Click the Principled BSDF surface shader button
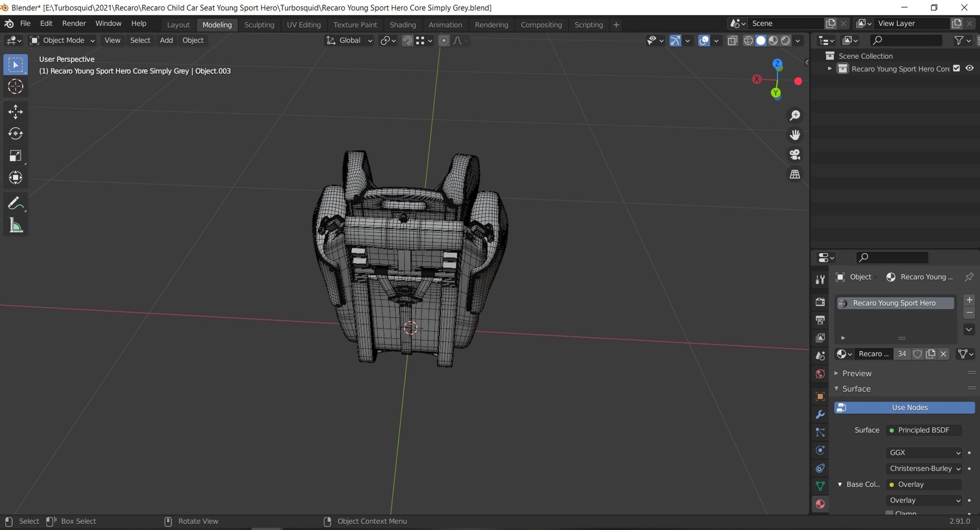Viewport: 980px width, 530px height. click(923, 430)
